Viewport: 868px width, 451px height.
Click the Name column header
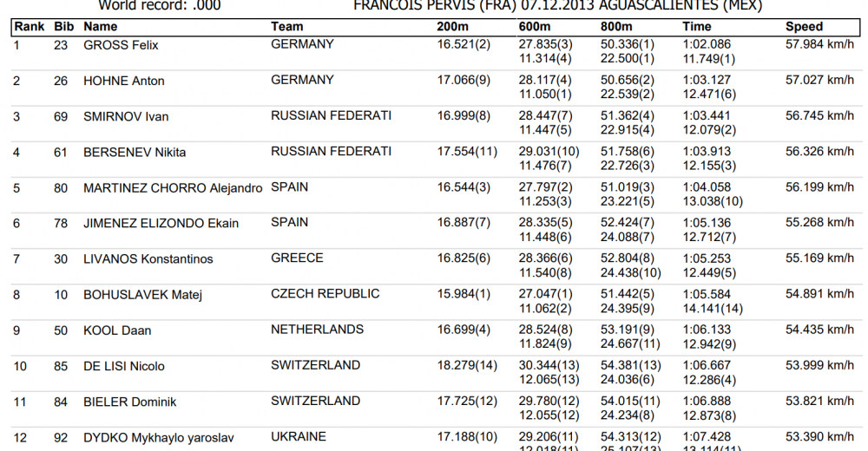coord(100,27)
